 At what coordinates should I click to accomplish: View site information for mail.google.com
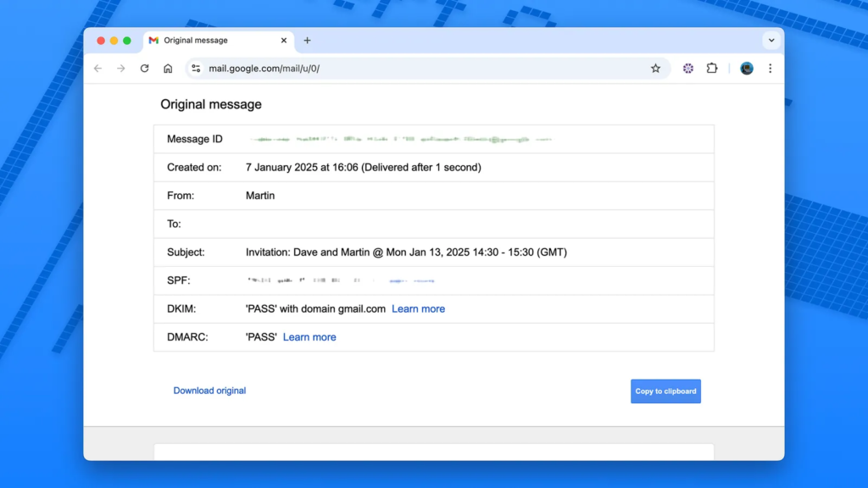point(196,69)
